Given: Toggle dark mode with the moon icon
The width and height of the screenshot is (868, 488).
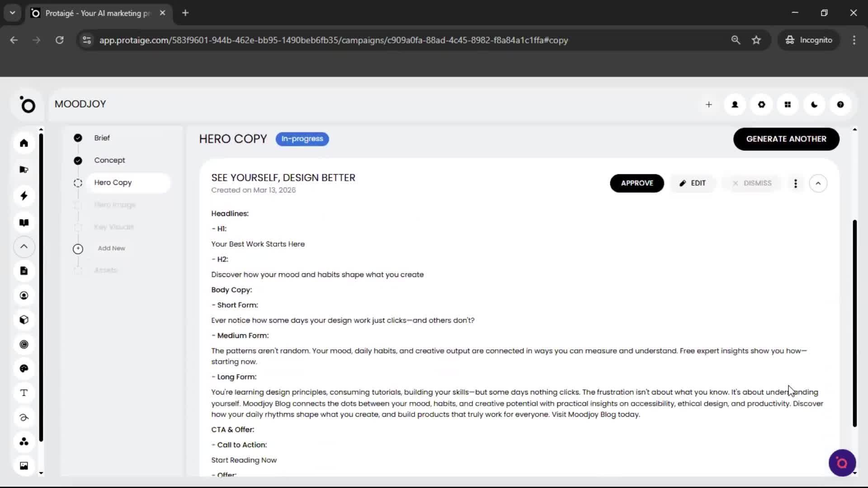Looking at the screenshot, I should (x=814, y=104).
